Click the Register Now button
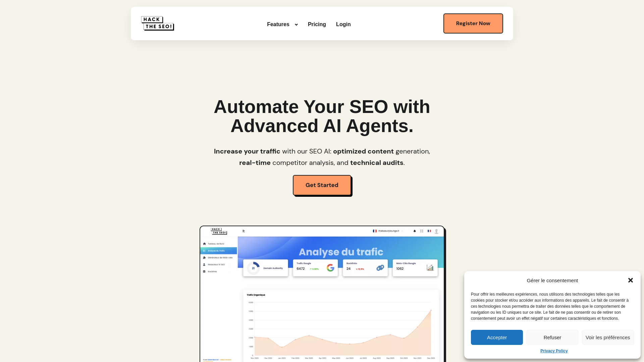This screenshot has height=362, width=644. tap(473, 23)
